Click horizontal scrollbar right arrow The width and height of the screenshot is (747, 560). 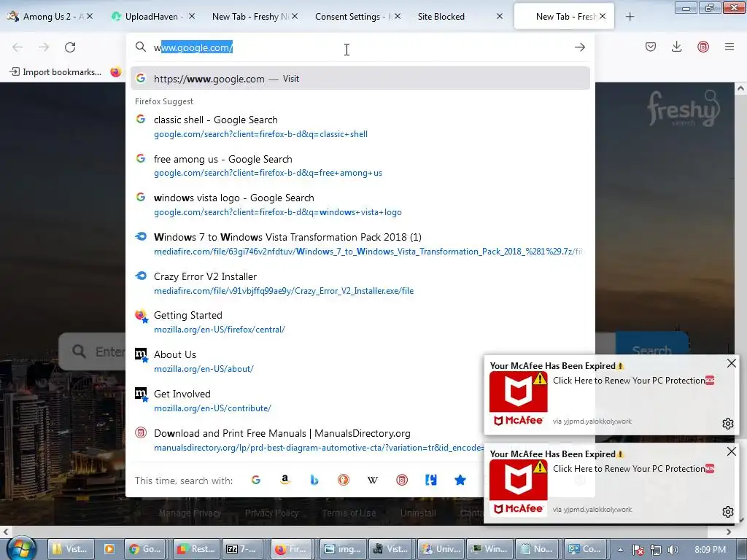pos(729,531)
